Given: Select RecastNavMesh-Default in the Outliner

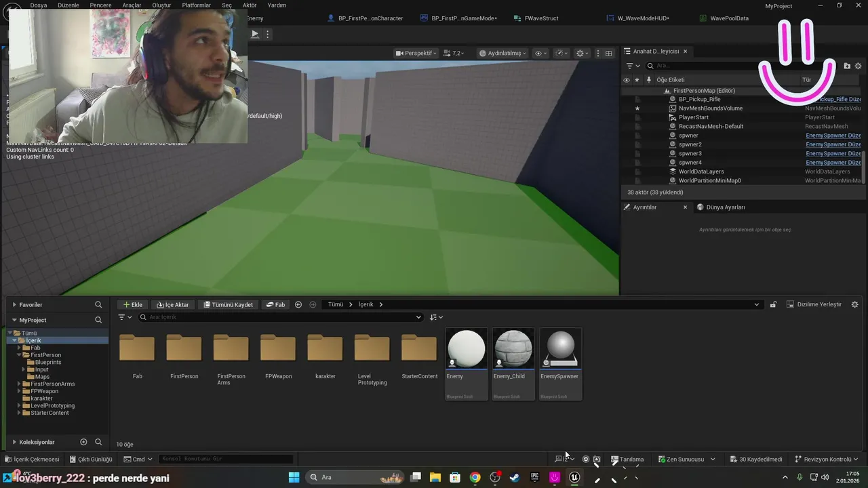Looking at the screenshot, I should pyautogui.click(x=711, y=126).
